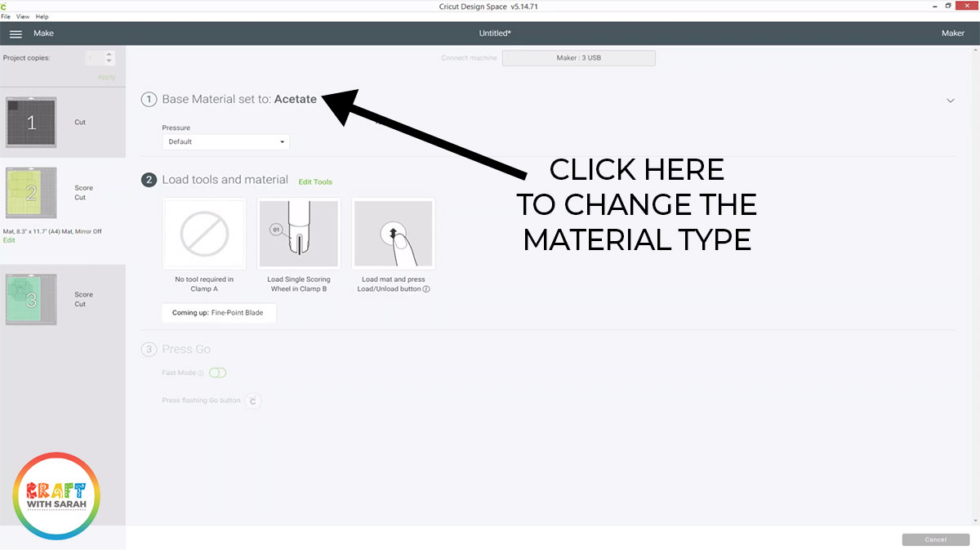The image size is (980, 550).
Task: Click the step 2 'Load tools and material' badge
Action: point(149,179)
